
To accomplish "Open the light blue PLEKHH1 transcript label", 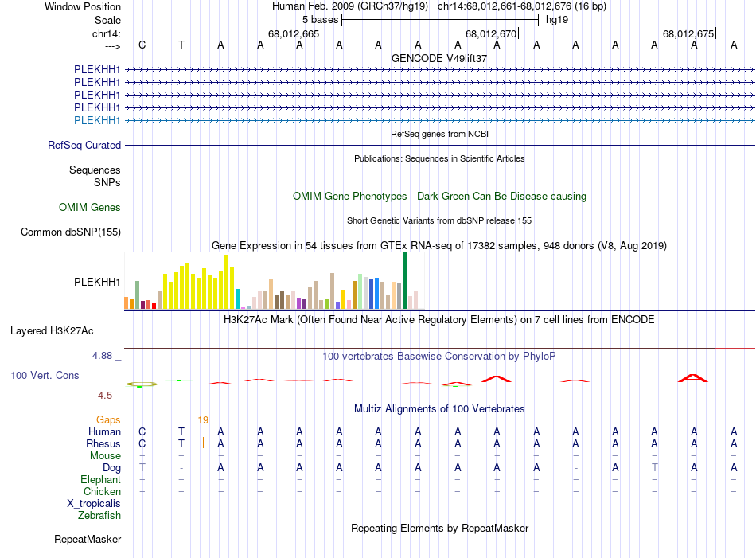I will (x=97, y=120).
